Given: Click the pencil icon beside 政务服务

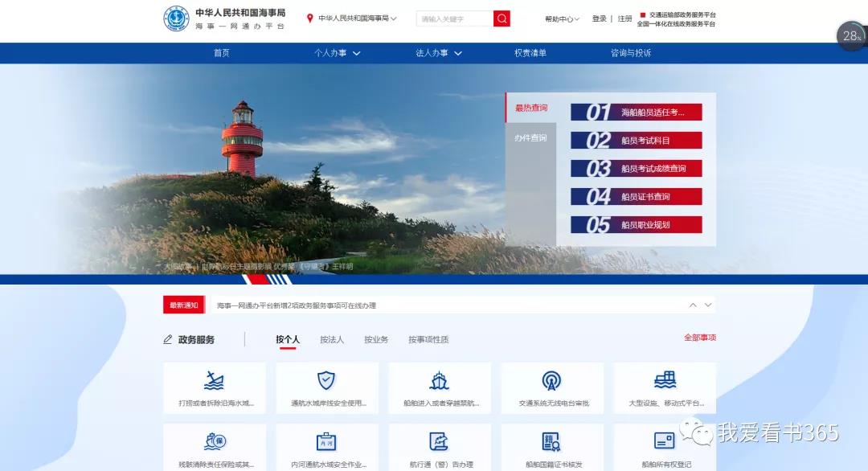Looking at the screenshot, I should 168,339.
